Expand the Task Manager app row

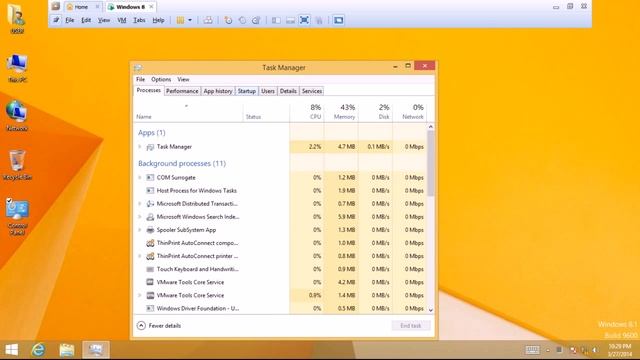(x=140, y=147)
